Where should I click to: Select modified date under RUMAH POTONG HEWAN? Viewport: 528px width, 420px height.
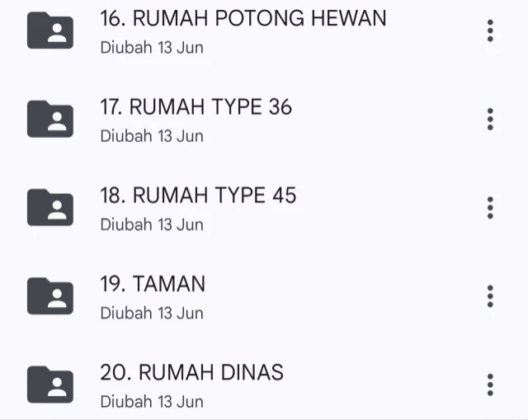coord(152,47)
